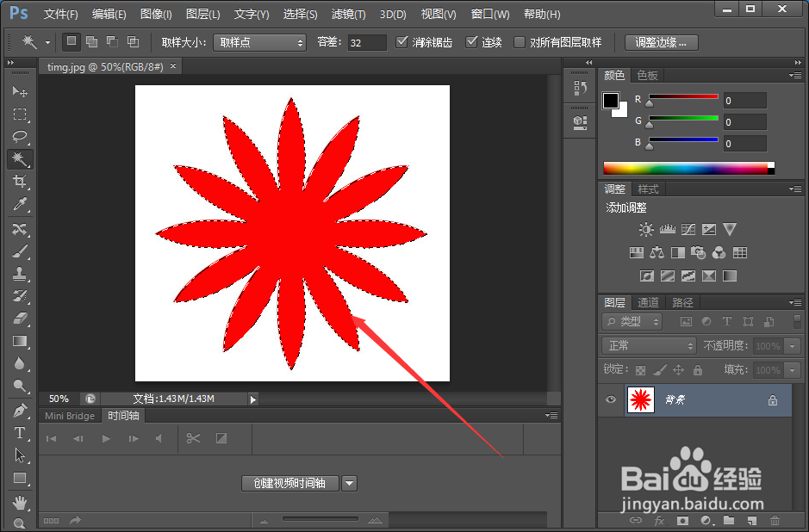Play the timeline

click(106, 439)
